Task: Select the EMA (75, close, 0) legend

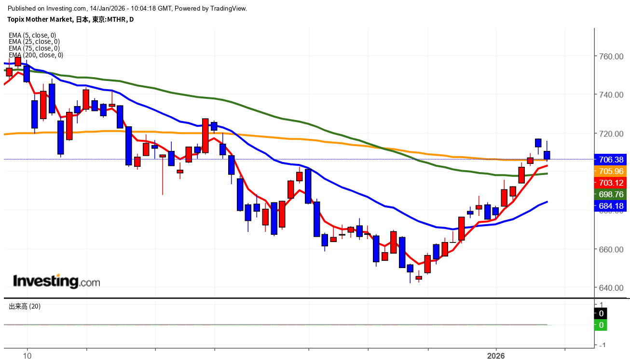Action: click(x=34, y=48)
